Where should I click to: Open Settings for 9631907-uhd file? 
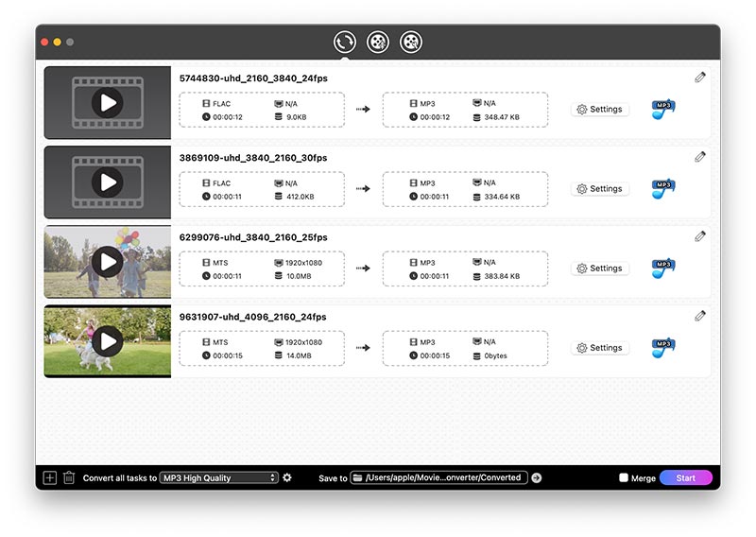click(x=600, y=348)
